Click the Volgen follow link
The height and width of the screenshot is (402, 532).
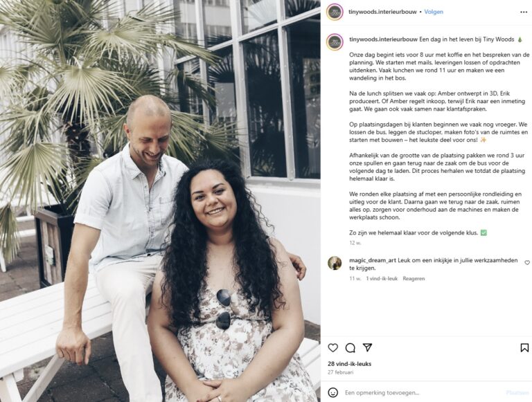(434, 12)
